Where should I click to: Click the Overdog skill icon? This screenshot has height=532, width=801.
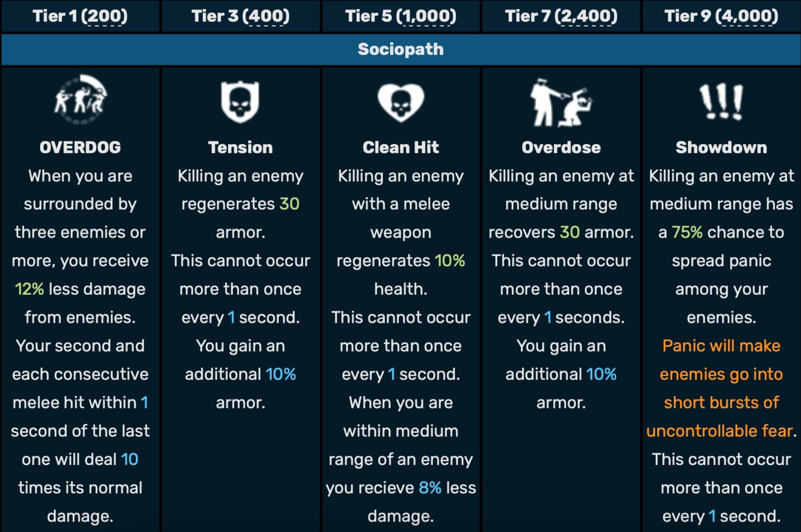click(x=80, y=100)
